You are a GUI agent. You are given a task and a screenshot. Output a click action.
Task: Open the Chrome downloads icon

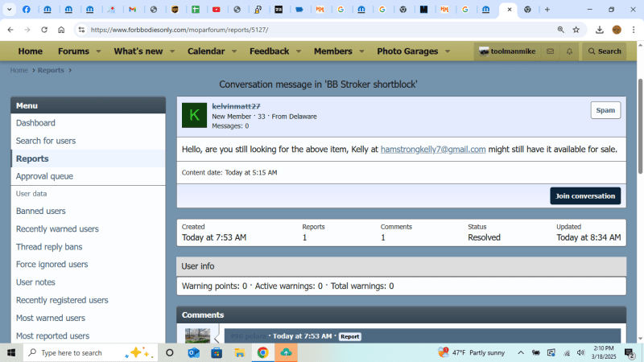(x=600, y=30)
